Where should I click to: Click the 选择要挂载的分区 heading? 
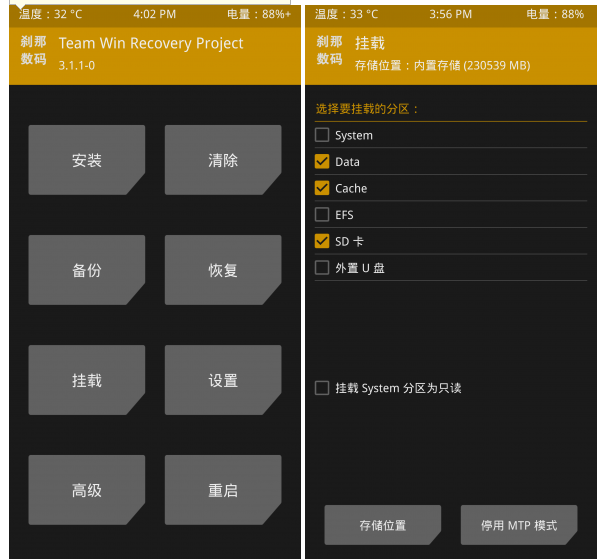367,109
